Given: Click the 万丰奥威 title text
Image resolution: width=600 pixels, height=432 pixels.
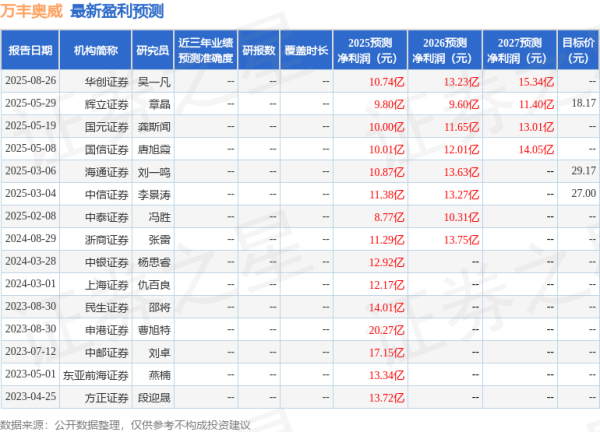Looking at the screenshot, I should pos(31,11).
